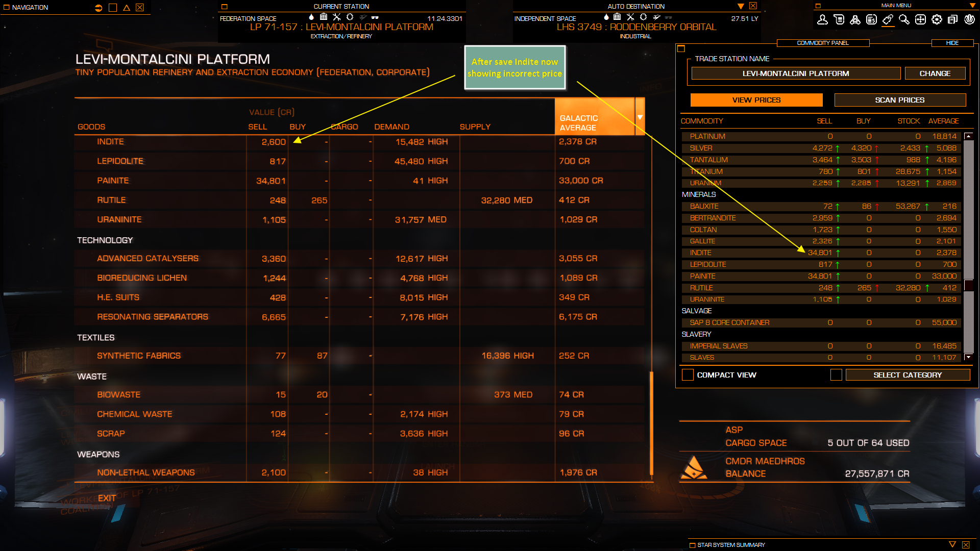Toggle the Commodity Panel corner square
Screen dimensions: 980x551
(680, 48)
